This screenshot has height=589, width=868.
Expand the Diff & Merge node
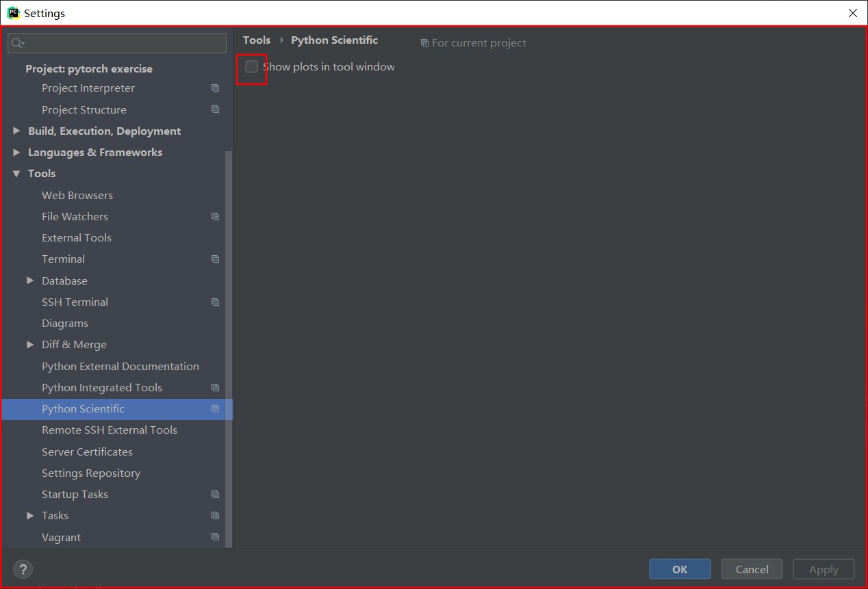(30, 345)
